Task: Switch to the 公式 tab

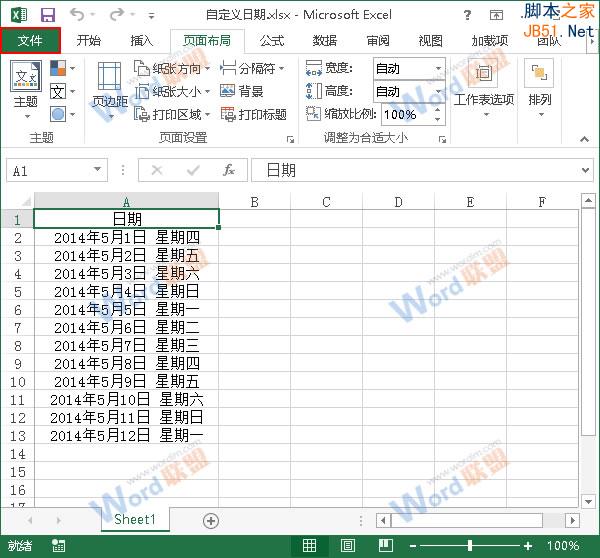Action: pos(272,40)
